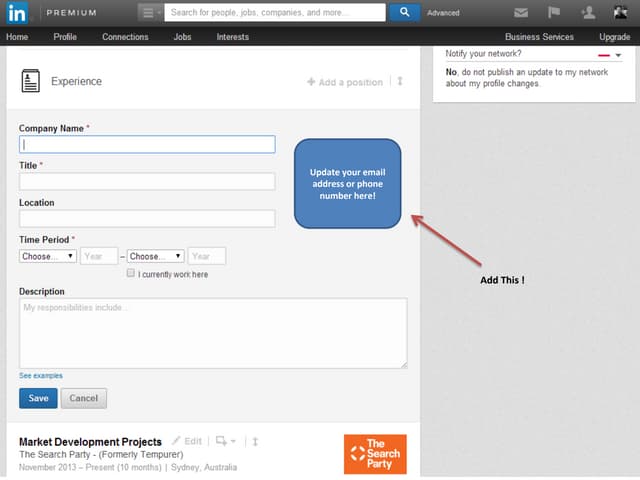This screenshot has height=480, width=640.
Task: Open the 'See examples' link
Action: (x=41, y=376)
